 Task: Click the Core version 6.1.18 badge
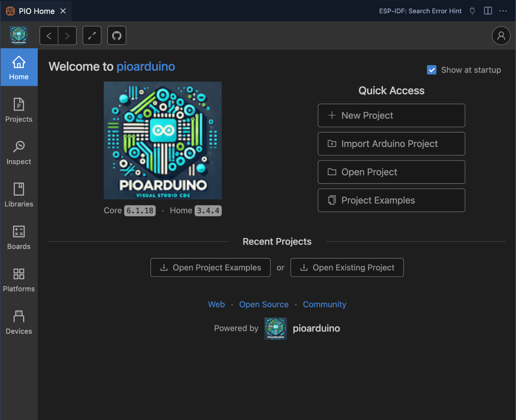coord(140,211)
